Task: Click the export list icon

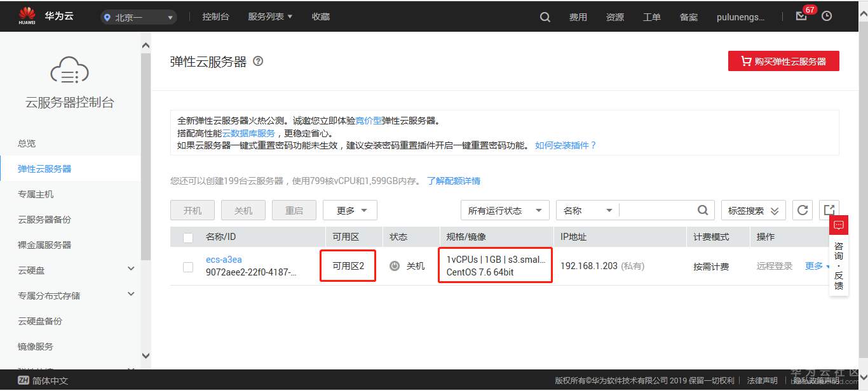Action: point(829,210)
